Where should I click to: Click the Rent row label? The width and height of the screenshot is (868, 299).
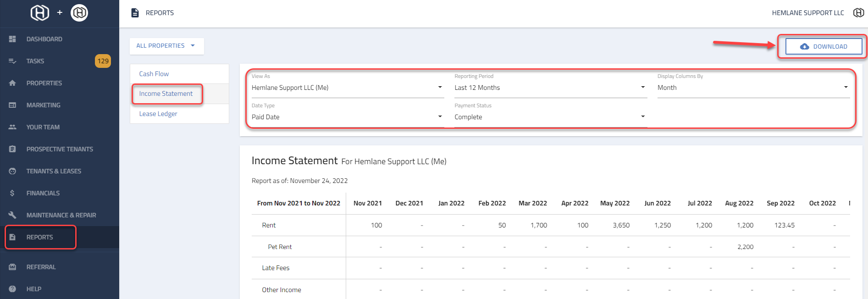click(x=269, y=225)
